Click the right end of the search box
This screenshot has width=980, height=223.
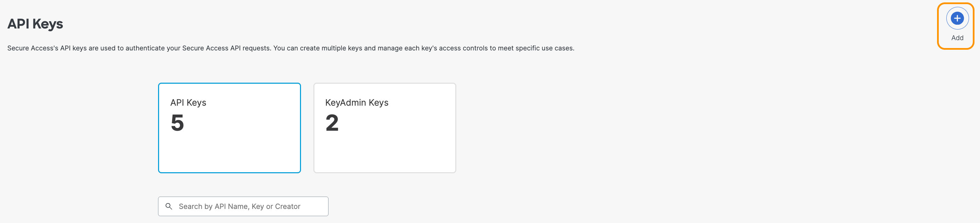(x=320, y=206)
